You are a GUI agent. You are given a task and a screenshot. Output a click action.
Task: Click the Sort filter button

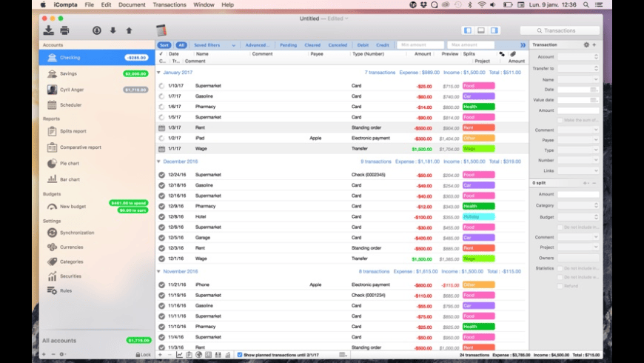point(164,45)
